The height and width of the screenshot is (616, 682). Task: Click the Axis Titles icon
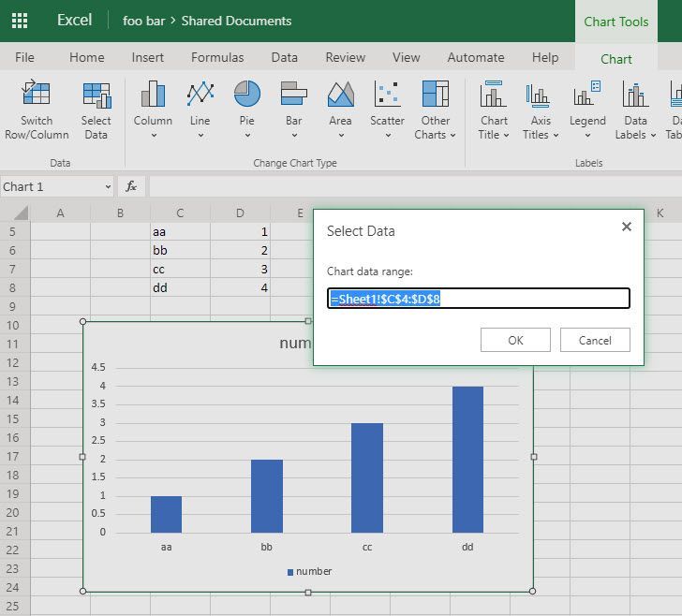click(x=539, y=95)
